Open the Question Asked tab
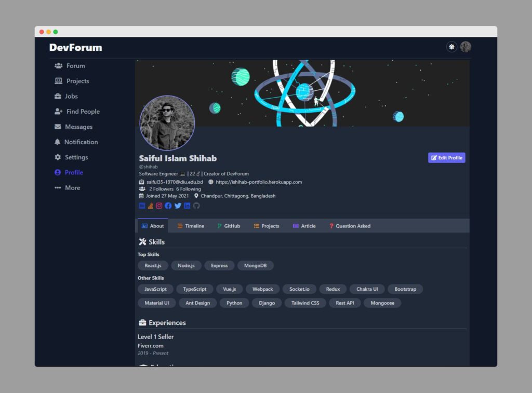The width and height of the screenshot is (532, 393). tap(350, 226)
